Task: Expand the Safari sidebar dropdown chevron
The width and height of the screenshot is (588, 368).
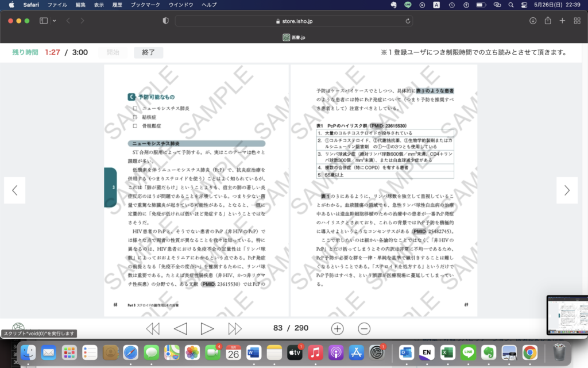Action: [x=54, y=21]
